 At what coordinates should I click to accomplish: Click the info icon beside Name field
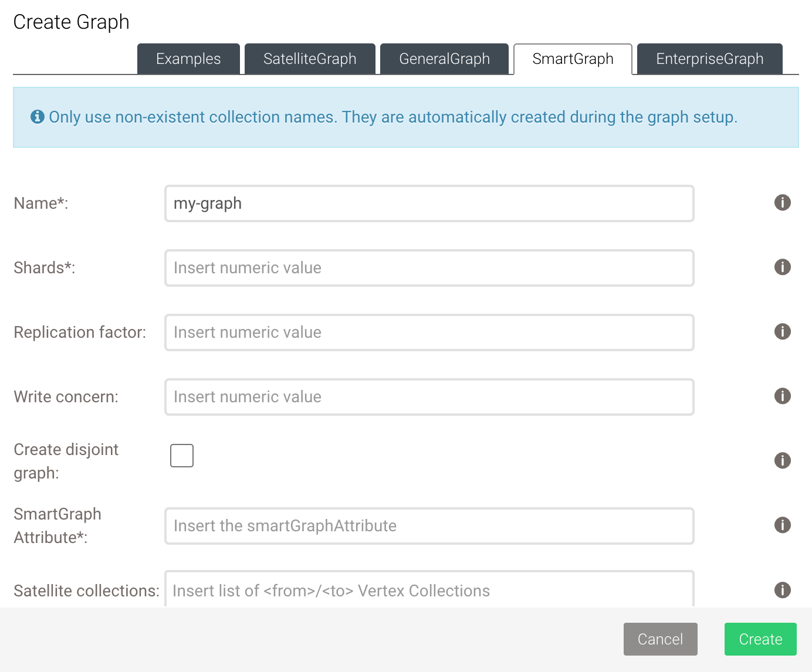click(782, 203)
